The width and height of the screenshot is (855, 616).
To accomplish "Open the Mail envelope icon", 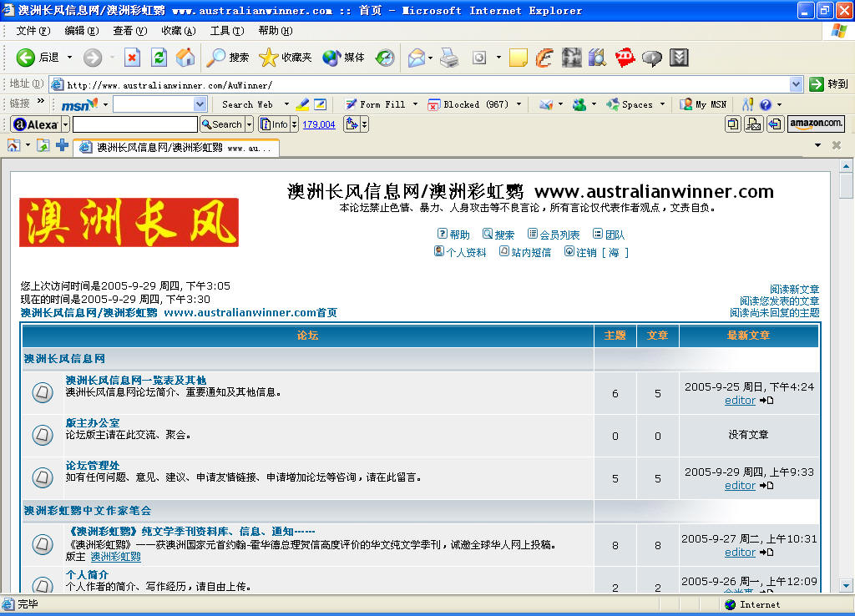I will (x=417, y=58).
